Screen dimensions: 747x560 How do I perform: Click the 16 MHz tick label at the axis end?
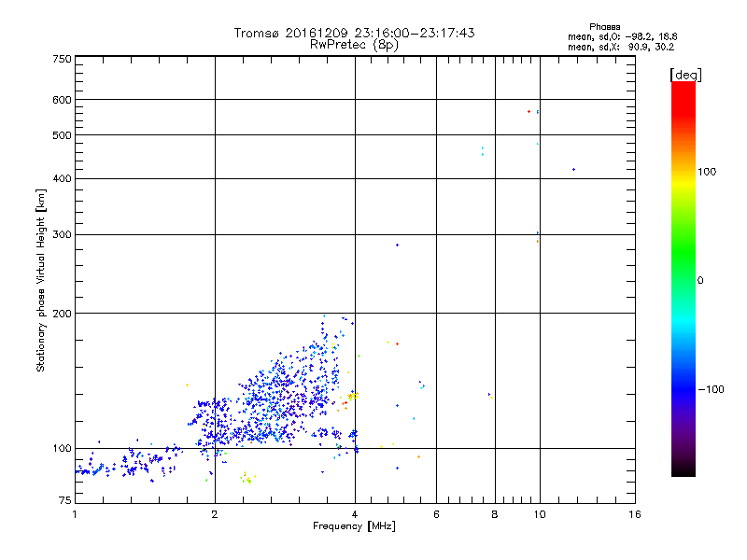click(x=635, y=514)
